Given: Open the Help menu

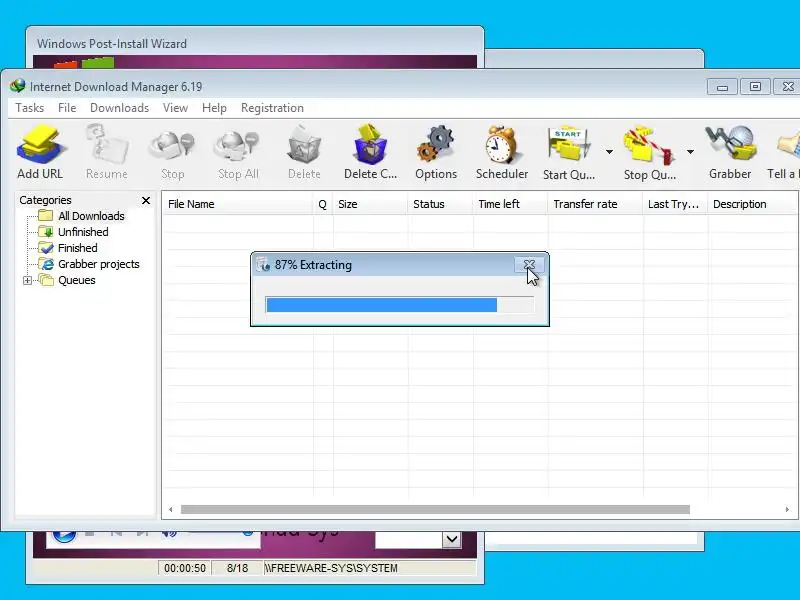Looking at the screenshot, I should pyautogui.click(x=214, y=108).
